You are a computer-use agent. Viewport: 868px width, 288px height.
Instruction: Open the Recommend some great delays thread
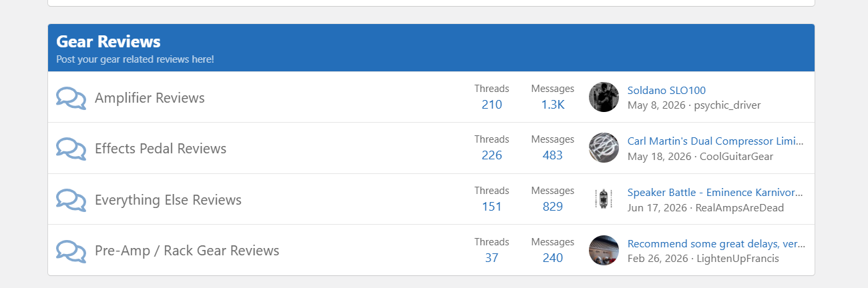click(716, 243)
